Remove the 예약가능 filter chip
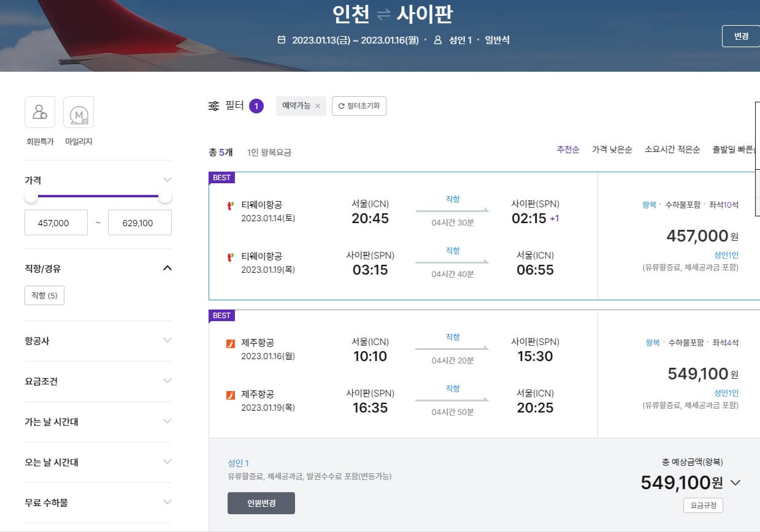760x532 pixels. click(317, 105)
